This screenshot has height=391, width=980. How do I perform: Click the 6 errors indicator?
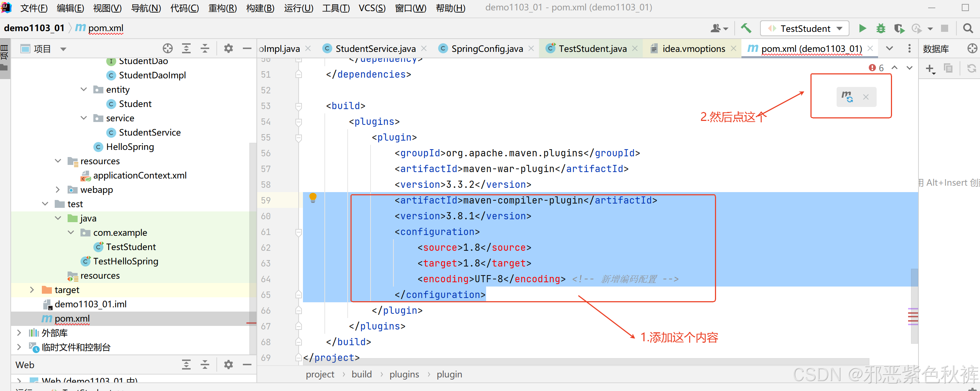(x=877, y=68)
